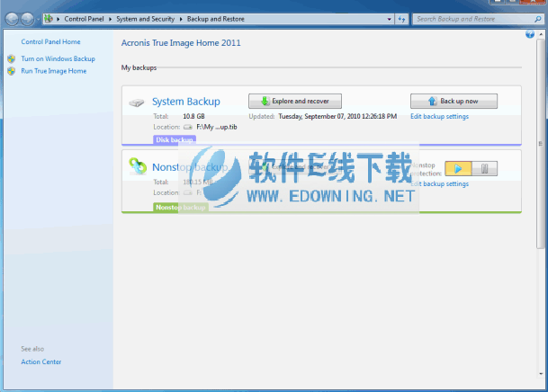Viewport: 548px width, 392px height.
Task: Go forward with the Forward arrow button
Action: click(x=27, y=19)
